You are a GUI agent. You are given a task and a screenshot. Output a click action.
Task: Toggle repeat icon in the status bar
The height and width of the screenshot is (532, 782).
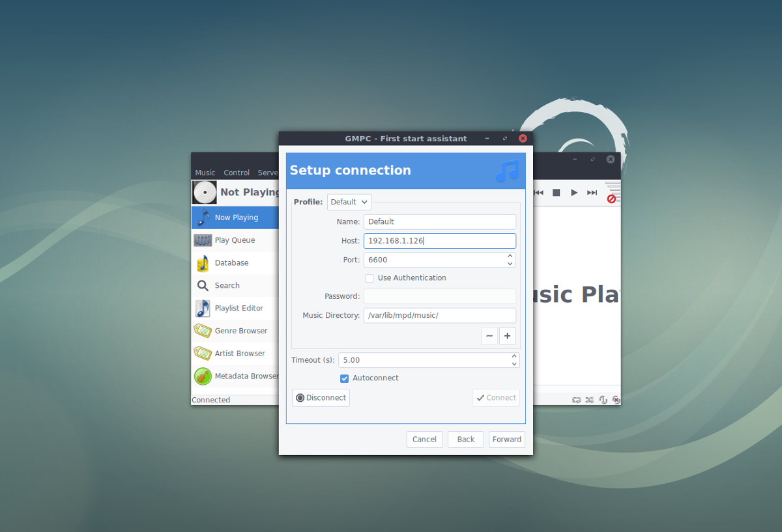tap(577, 400)
